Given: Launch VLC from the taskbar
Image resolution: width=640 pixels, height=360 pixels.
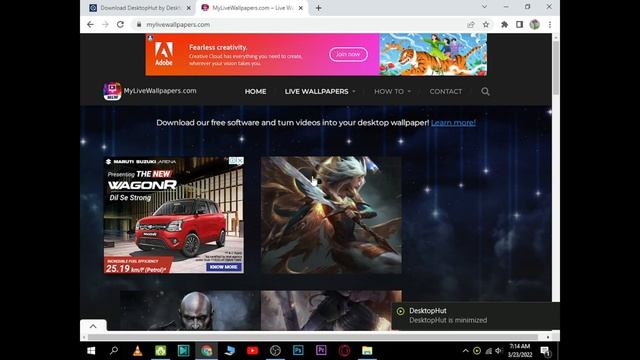Looking at the screenshot, I should 138,351.
